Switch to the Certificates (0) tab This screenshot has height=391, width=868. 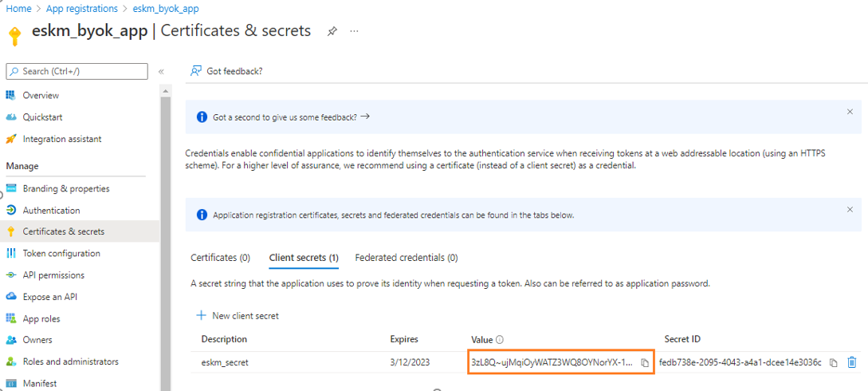click(220, 258)
